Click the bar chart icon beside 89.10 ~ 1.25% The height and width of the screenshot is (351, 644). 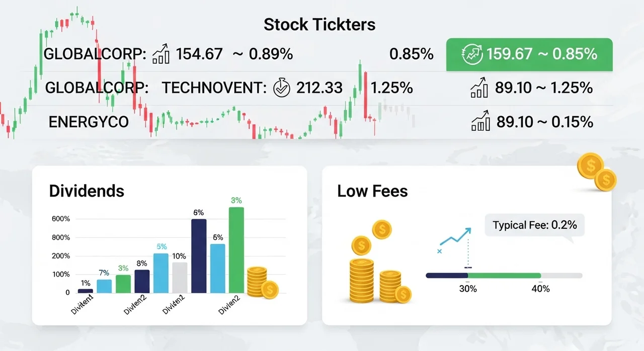479,87
